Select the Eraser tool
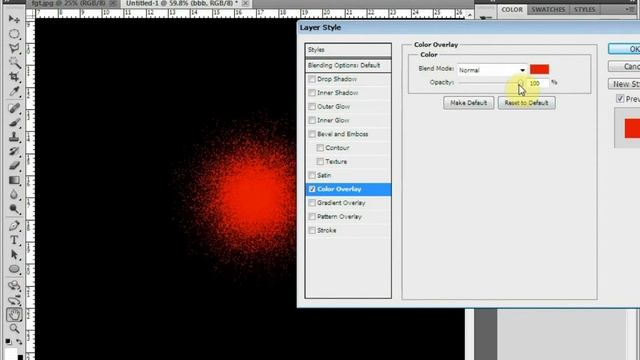Image resolution: width=640 pixels, height=360 pixels. point(14,165)
